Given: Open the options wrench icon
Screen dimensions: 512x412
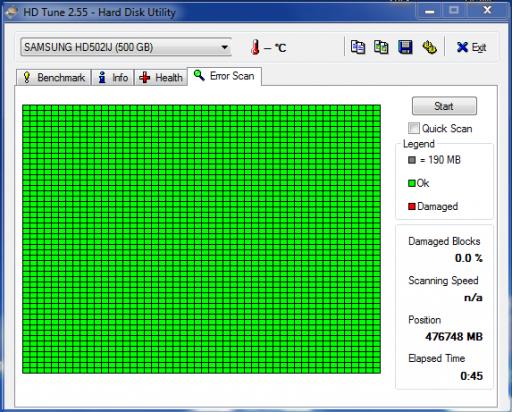Looking at the screenshot, I should pyautogui.click(x=430, y=47).
